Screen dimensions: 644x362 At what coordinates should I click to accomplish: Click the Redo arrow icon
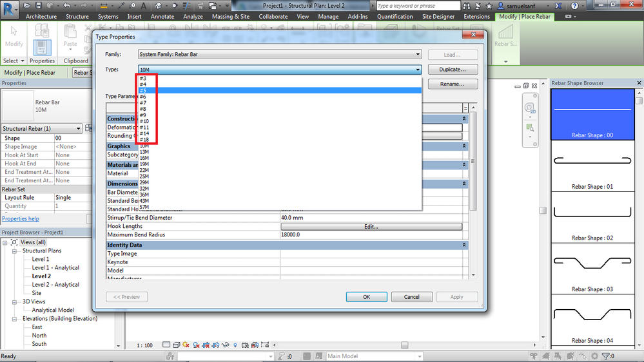pos(84,6)
